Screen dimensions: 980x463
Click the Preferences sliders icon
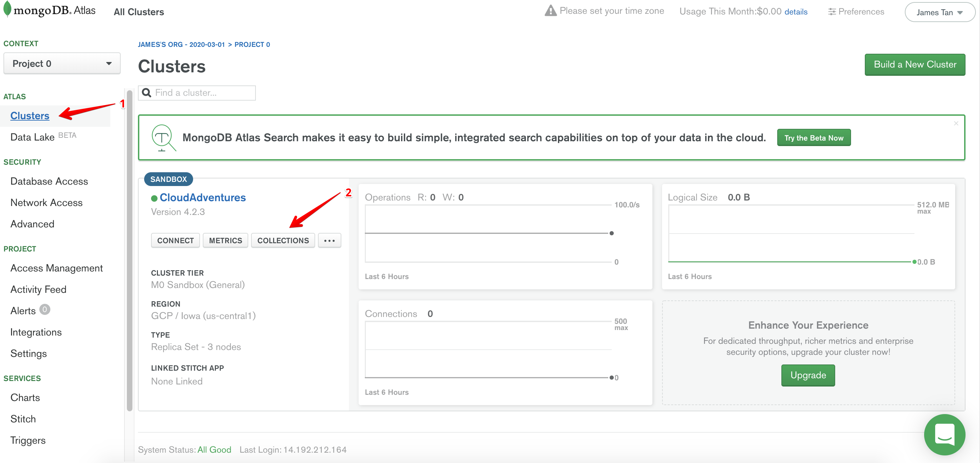832,12
